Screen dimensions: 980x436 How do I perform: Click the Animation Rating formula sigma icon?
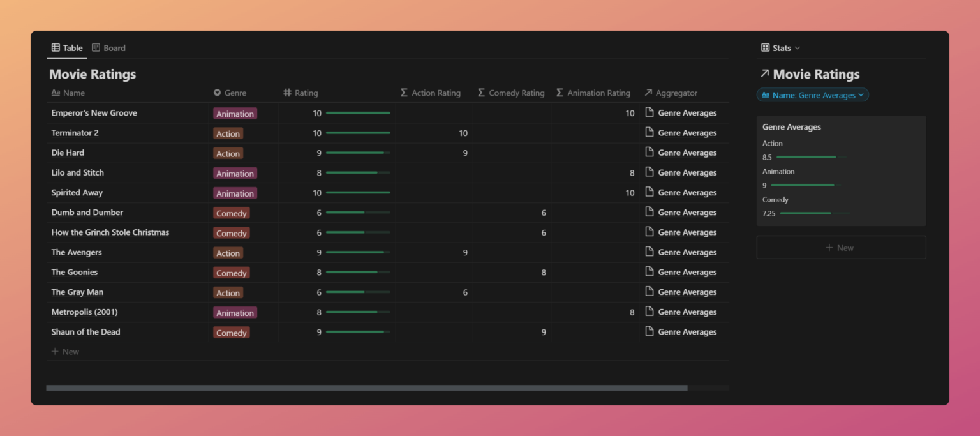[x=560, y=93]
